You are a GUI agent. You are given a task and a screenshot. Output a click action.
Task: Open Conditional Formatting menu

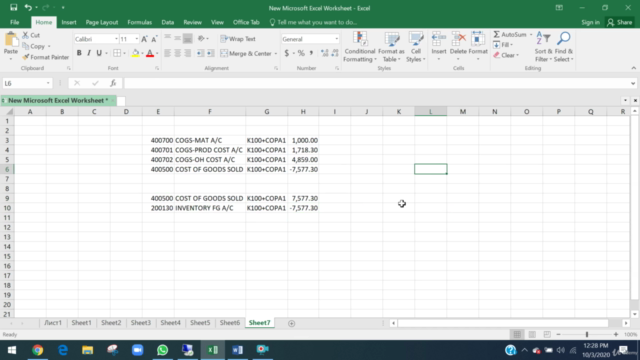click(360, 47)
